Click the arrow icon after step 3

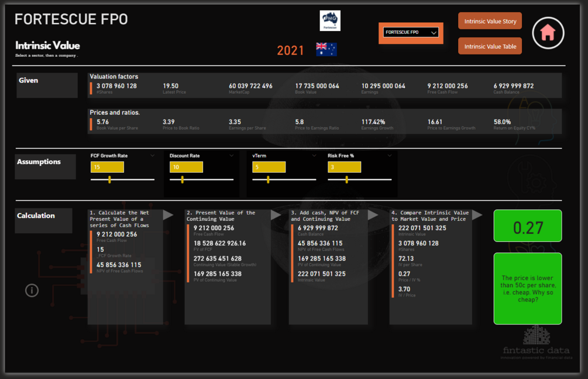tap(373, 215)
